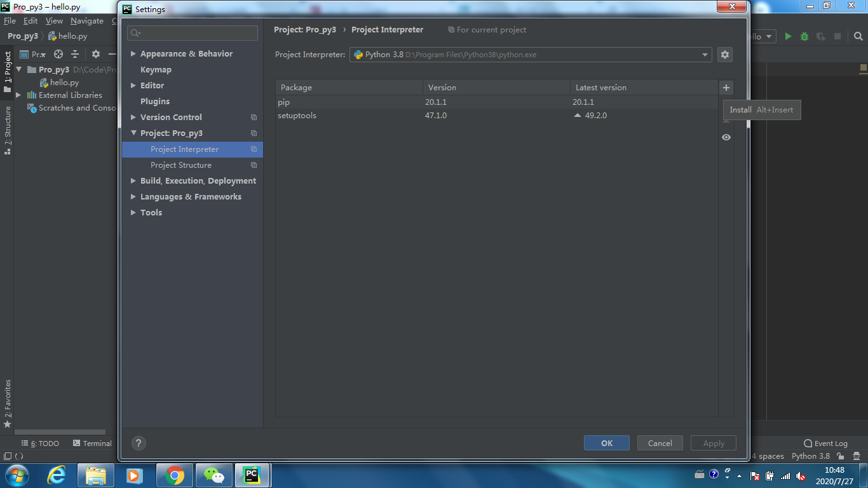The height and width of the screenshot is (488, 868).
Task: Open the Terminal tool tab
Action: click(92, 444)
